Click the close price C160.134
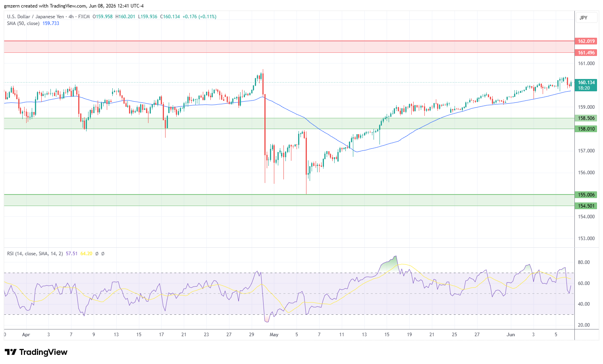The width and height of the screenshot is (603, 364). [x=170, y=17]
